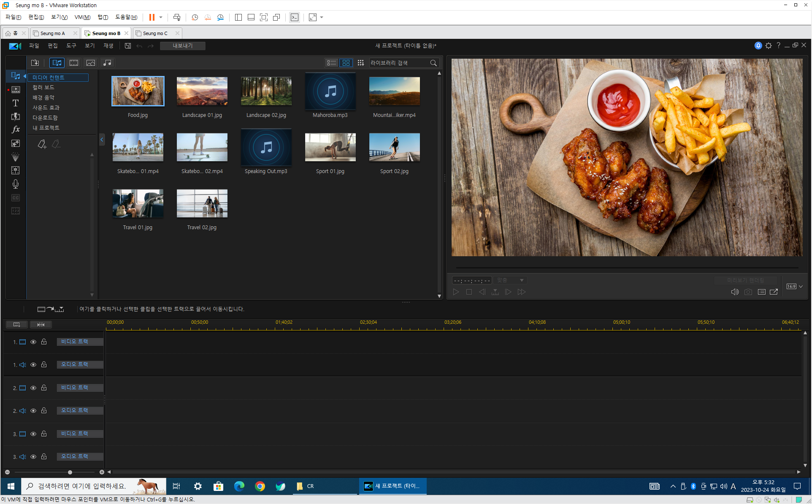Click the timeline zoom slider handle

[x=70, y=472]
